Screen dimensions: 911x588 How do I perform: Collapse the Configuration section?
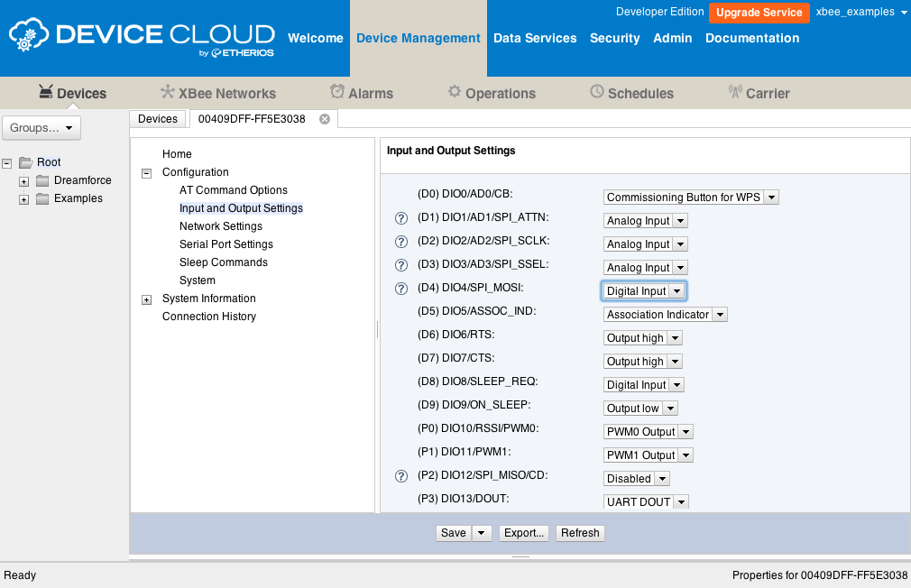[146, 173]
